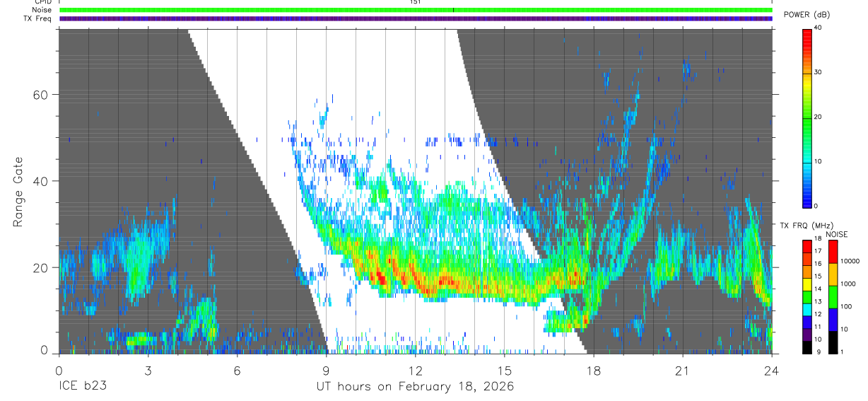Click the 'ICE b23' radar label

pos(83,387)
